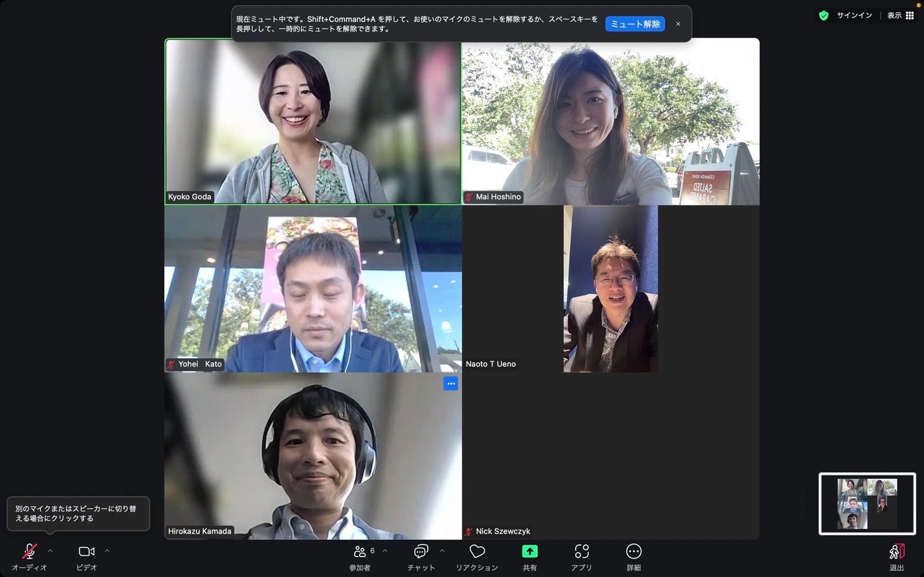This screenshot has height=577, width=924.
Task: Leave the meeting with 退出 button
Action: pyautogui.click(x=897, y=556)
